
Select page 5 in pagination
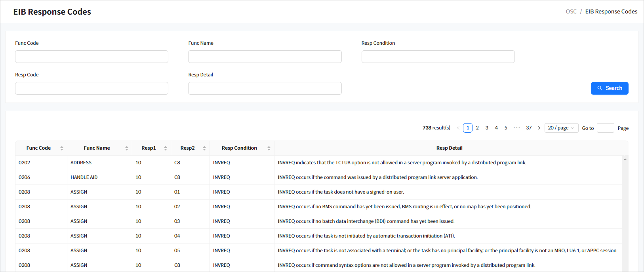[506, 128]
